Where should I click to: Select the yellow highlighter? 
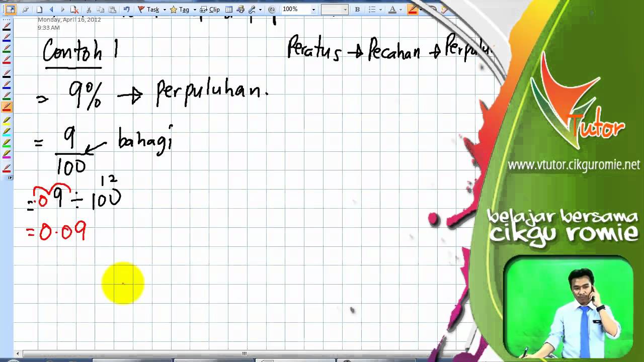[7, 120]
